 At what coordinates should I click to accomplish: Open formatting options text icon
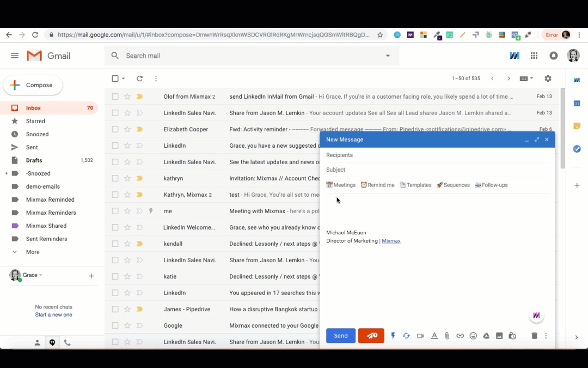[434, 336]
